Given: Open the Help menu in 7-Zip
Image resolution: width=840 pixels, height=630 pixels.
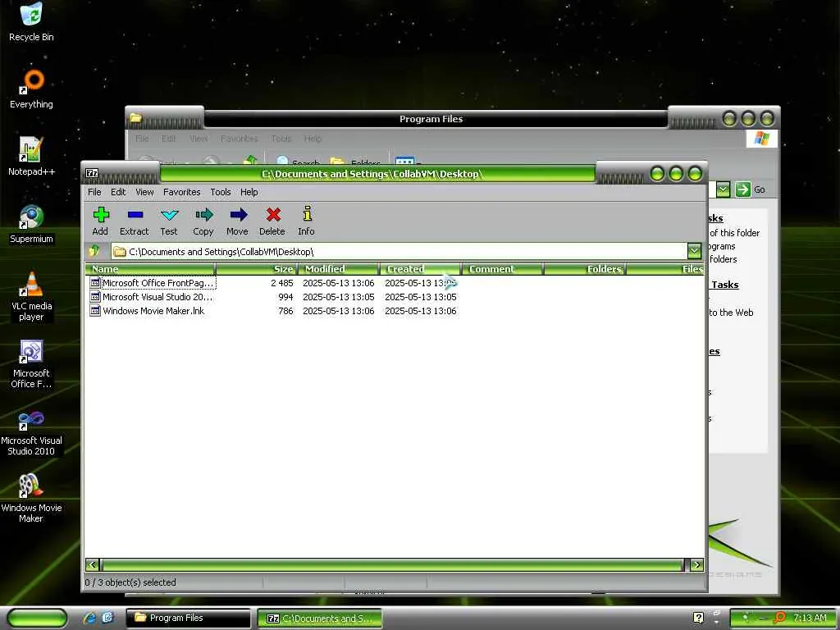Looking at the screenshot, I should tap(249, 192).
